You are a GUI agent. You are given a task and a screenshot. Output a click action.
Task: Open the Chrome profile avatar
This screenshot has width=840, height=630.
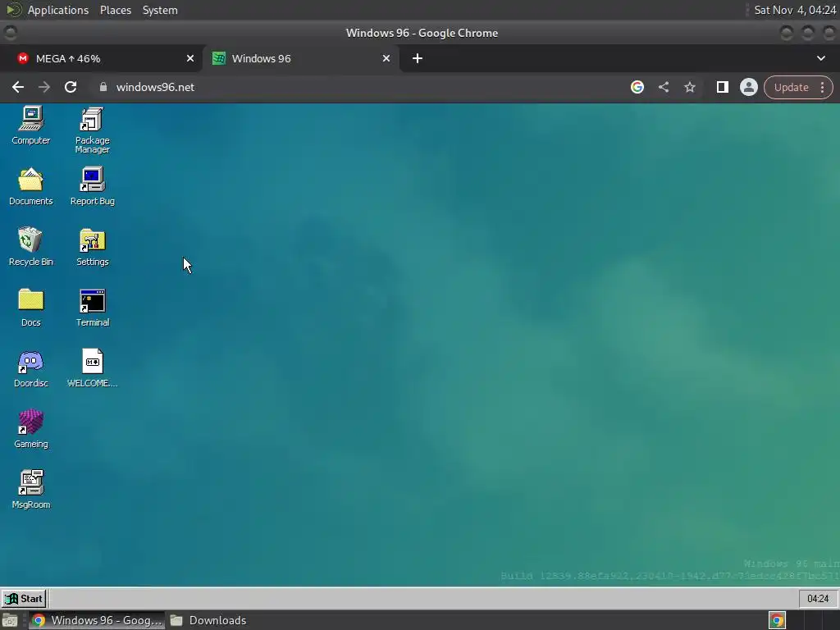tap(748, 87)
